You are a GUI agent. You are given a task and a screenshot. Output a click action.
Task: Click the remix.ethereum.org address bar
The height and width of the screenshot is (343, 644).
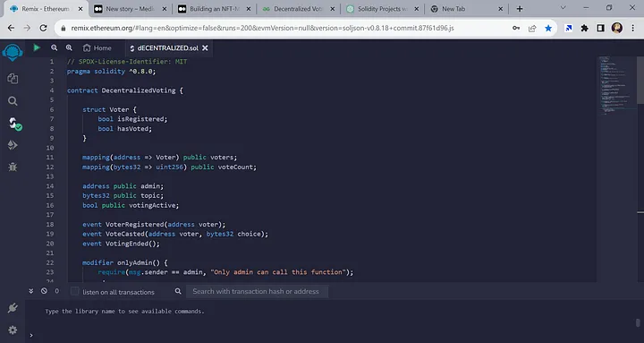pyautogui.click(x=262, y=28)
